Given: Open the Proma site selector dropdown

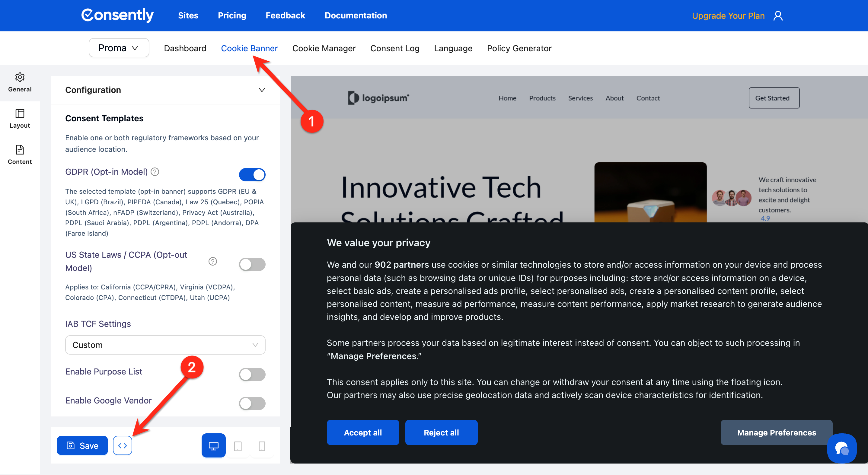Looking at the screenshot, I should point(119,48).
